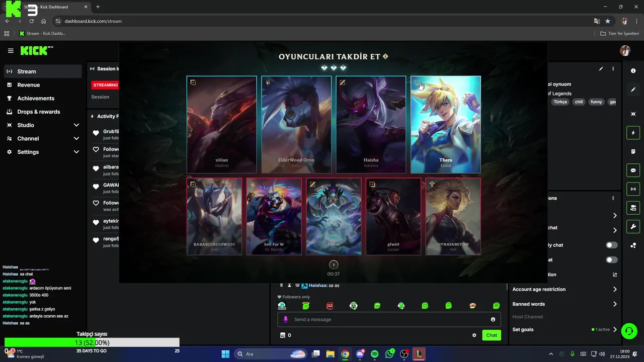Click the Türkçe stream tag
644x362 pixels.
pyautogui.click(x=560, y=102)
